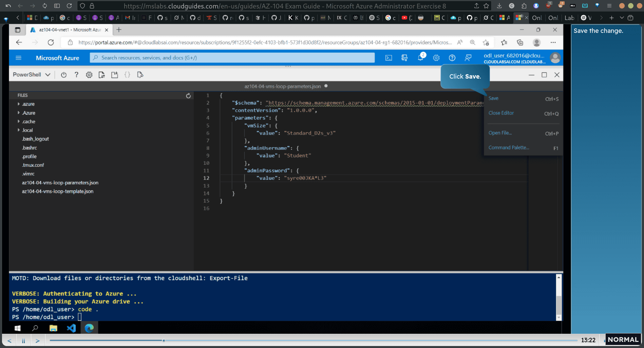
Task: Open the PowerShell shell type dropdown
Action: coord(32,75)
